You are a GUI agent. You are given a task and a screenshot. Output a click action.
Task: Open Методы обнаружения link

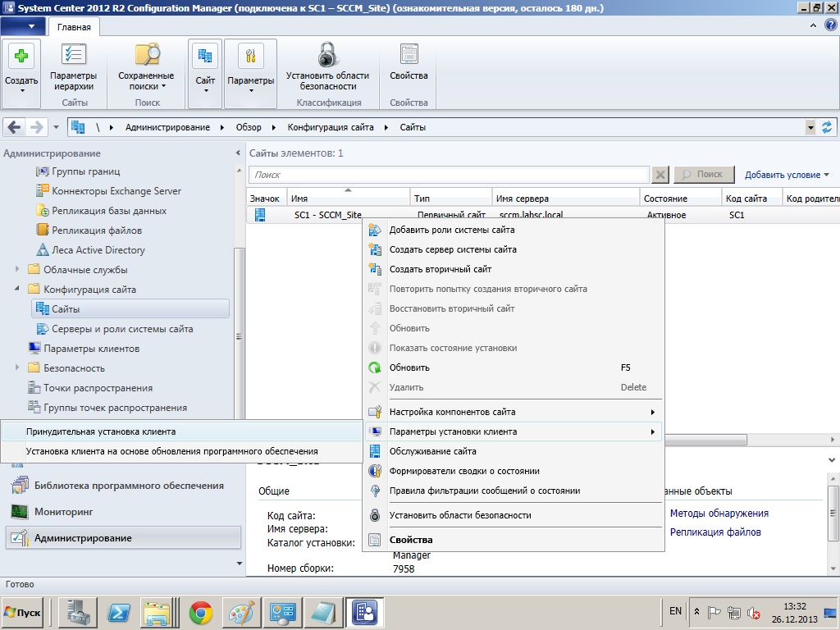tap(719, 514)
